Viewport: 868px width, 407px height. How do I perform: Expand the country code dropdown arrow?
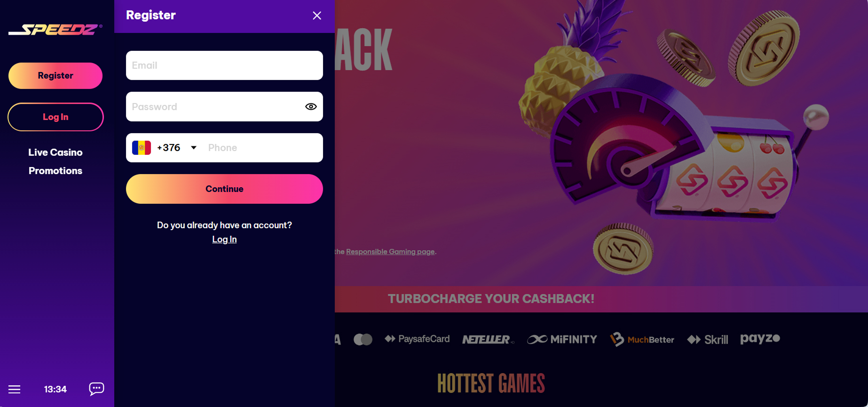click(194, 148)
